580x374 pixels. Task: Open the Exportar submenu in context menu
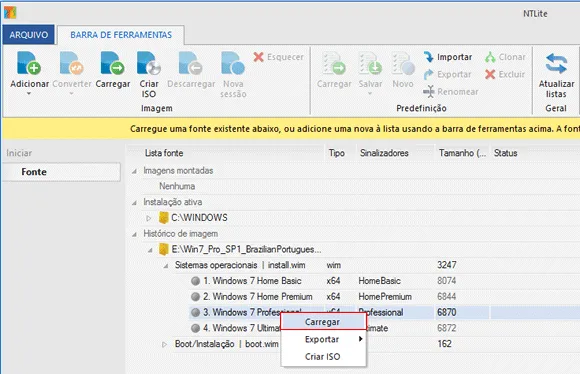point(323,339)
